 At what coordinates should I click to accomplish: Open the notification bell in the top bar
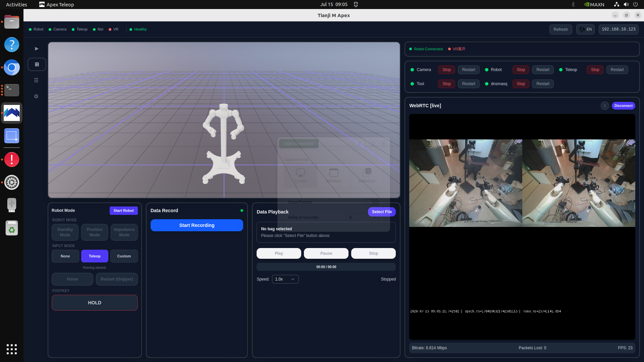(x=356, y=4)
